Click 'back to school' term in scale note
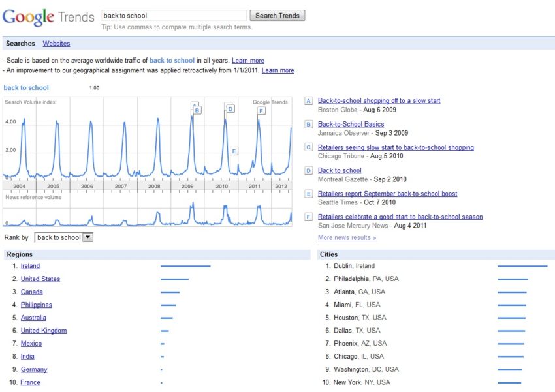 point(172,61)
